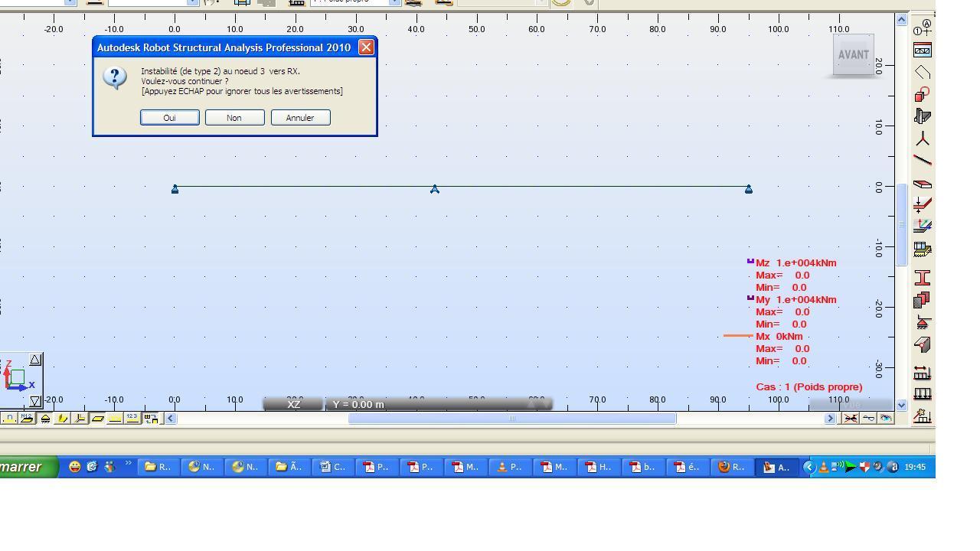Image resolution: width=980 pixels, height=551 pixels.
Task: Open the display options grid icon
Action: click(150, 418)
